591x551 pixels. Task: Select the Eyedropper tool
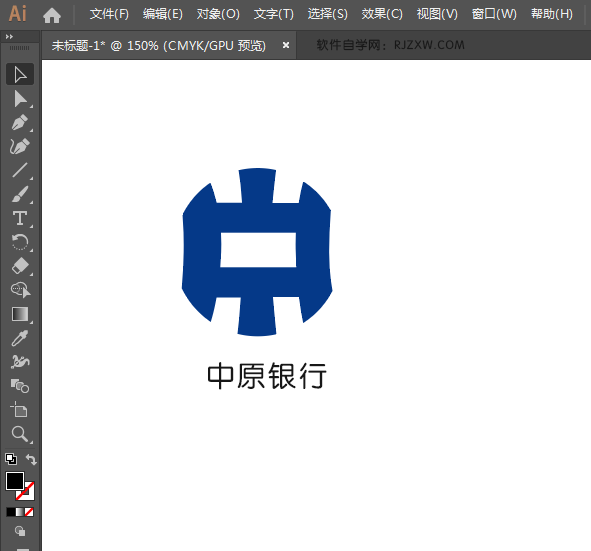click(x=20, y=338)
